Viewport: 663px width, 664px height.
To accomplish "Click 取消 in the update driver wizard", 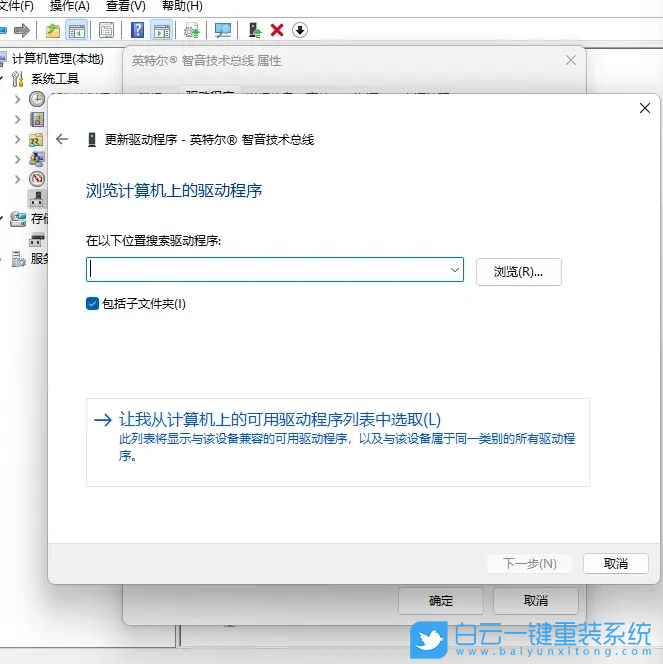I will coord(615,564).
